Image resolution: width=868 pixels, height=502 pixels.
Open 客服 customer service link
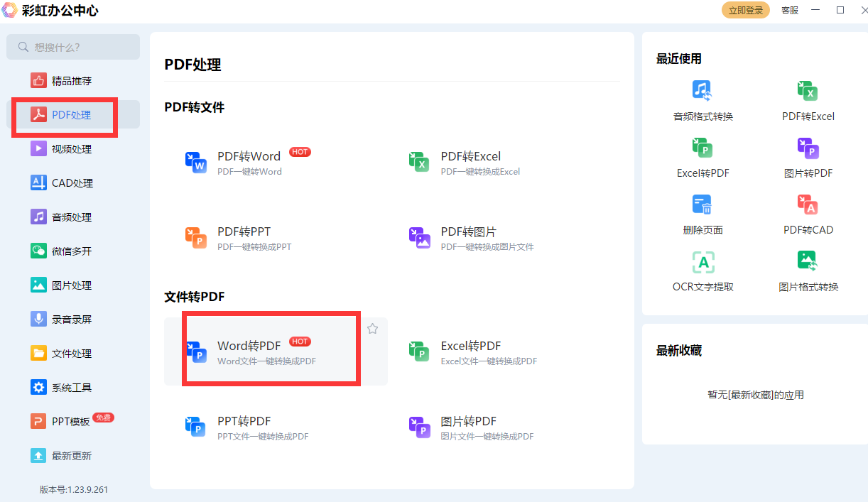[790, 10]
